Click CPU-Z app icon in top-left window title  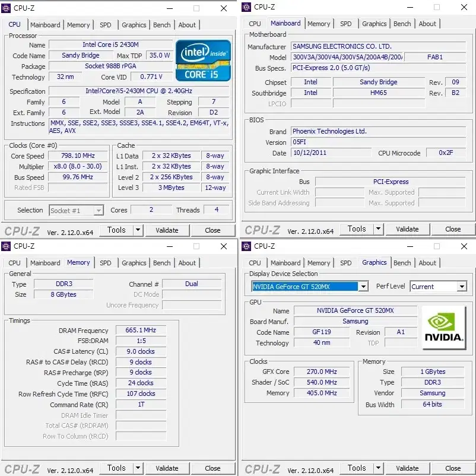[x=6, y=8]
